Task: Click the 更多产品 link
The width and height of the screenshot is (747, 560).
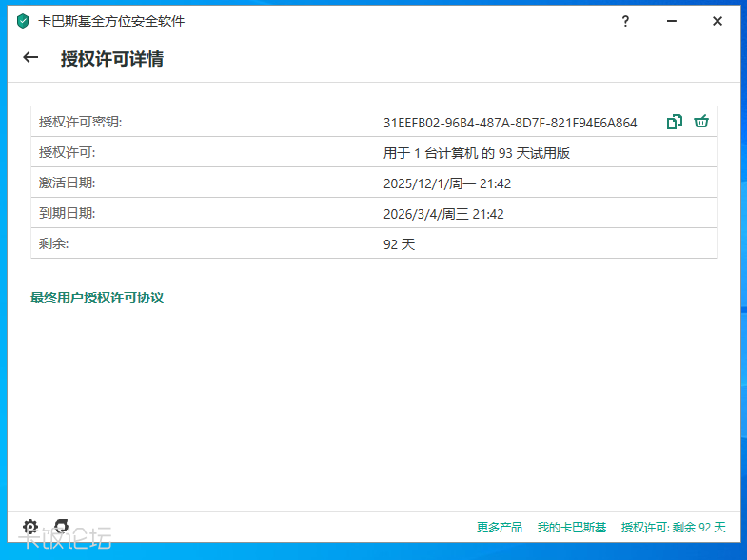Action: [x=500, y=527]
